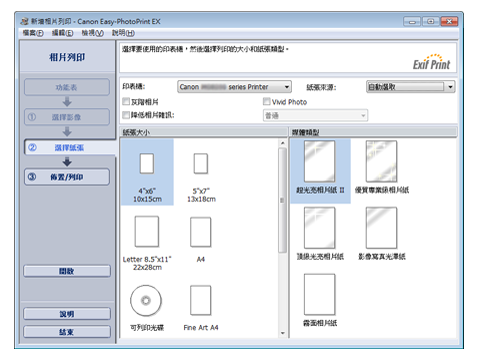The image size is (490, 364).
Task: Choose the 霧面相片紙 matte paper icon
Action: tap(319, 295)
